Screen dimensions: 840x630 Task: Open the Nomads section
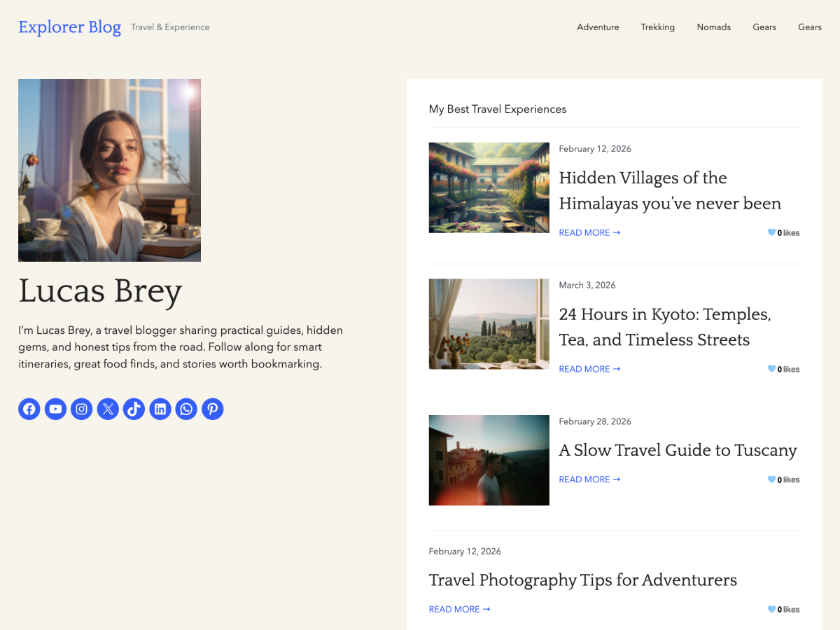point(714,27)
